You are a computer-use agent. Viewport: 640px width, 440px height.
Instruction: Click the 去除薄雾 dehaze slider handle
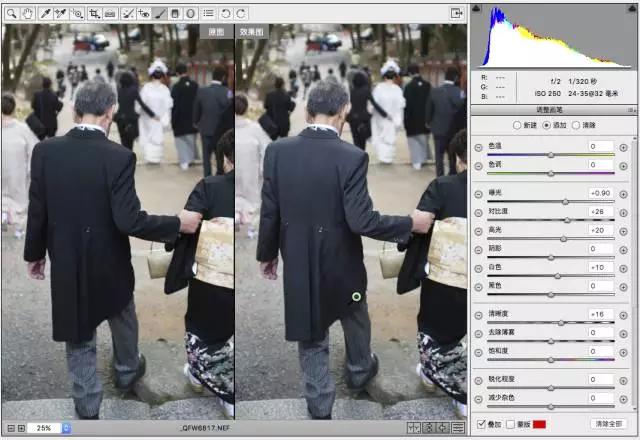[551, 341]
